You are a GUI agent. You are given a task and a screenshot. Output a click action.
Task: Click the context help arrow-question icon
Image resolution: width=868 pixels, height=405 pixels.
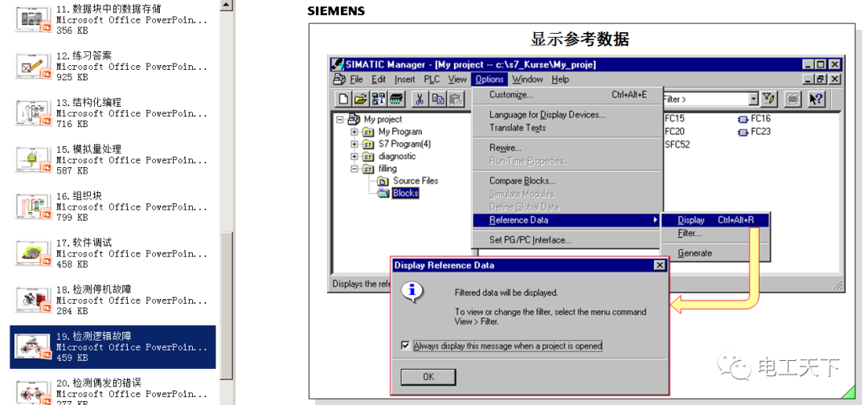pyautogui.click(x=817, y=99)
